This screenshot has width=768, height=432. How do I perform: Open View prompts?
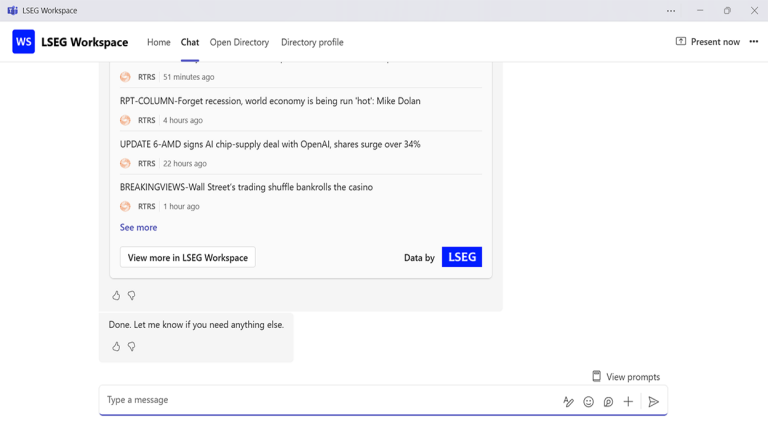click(x=626, y=377)
